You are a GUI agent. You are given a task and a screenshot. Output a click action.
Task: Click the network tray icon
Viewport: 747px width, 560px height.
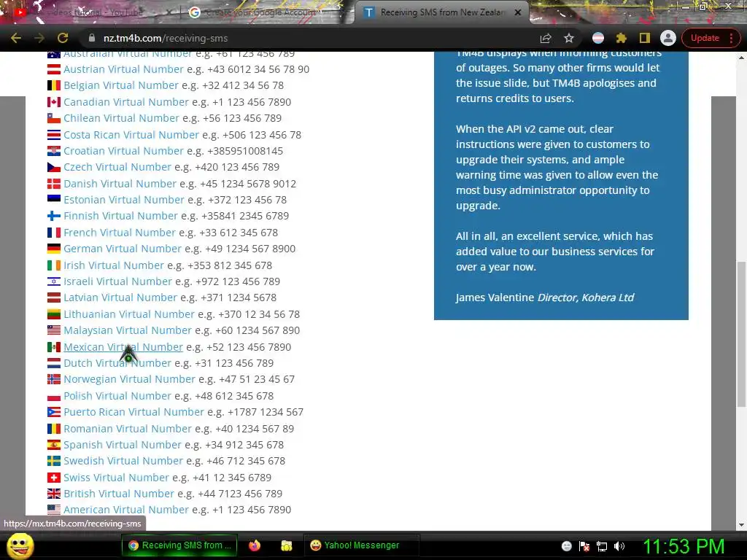[602, 546]
